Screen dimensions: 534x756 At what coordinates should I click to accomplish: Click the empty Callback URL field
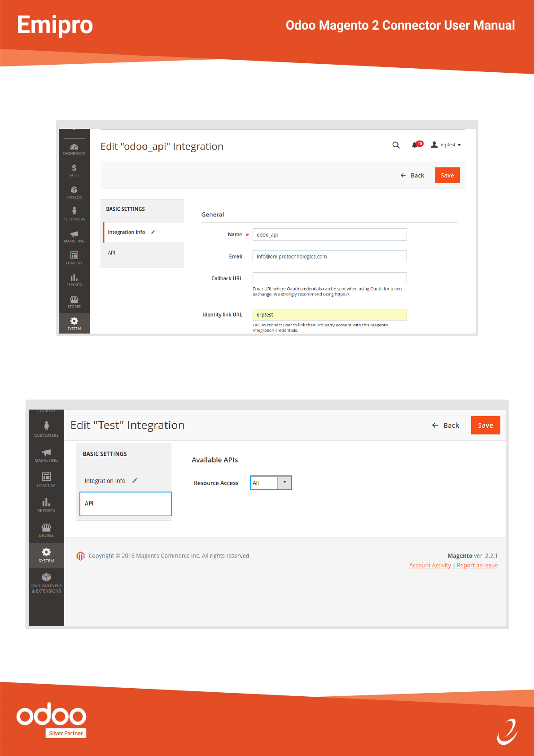[x=329, y=278]
